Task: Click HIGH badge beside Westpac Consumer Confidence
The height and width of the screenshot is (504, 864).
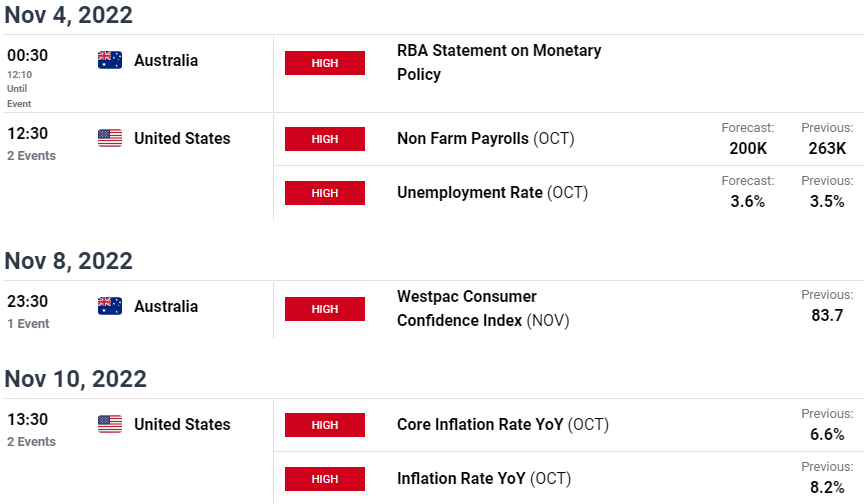Action: click(325, 309)
